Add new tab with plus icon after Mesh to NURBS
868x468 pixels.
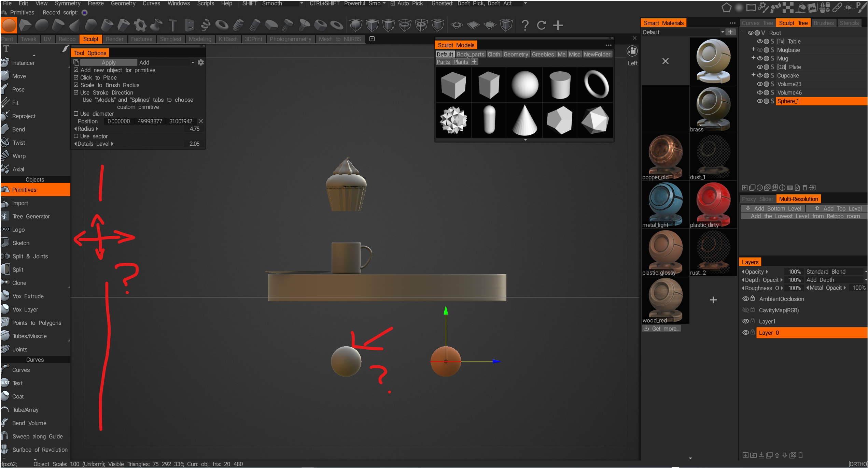tap(372, 39)
